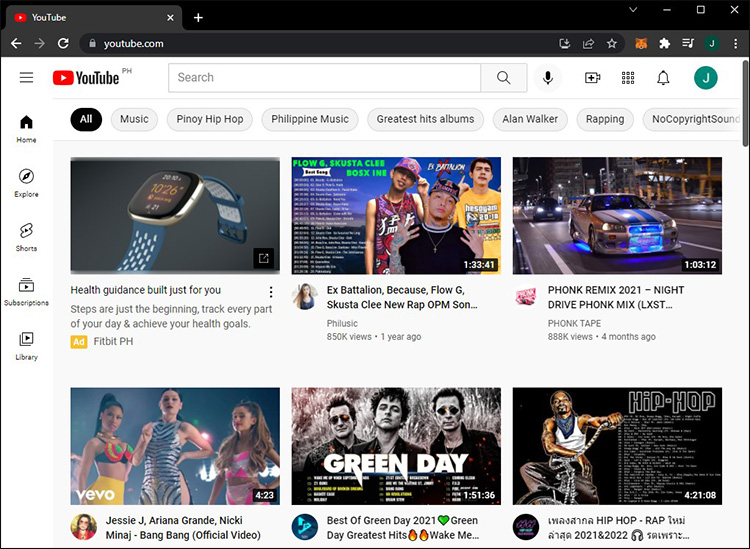Click the Fitbit PH advertiser link
750x549 pixels.
click(113, 342)
